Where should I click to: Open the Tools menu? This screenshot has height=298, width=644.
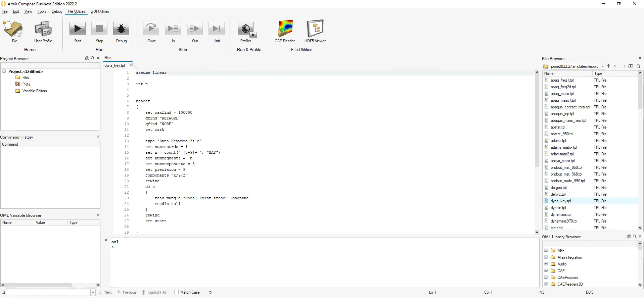click(42, 11)
